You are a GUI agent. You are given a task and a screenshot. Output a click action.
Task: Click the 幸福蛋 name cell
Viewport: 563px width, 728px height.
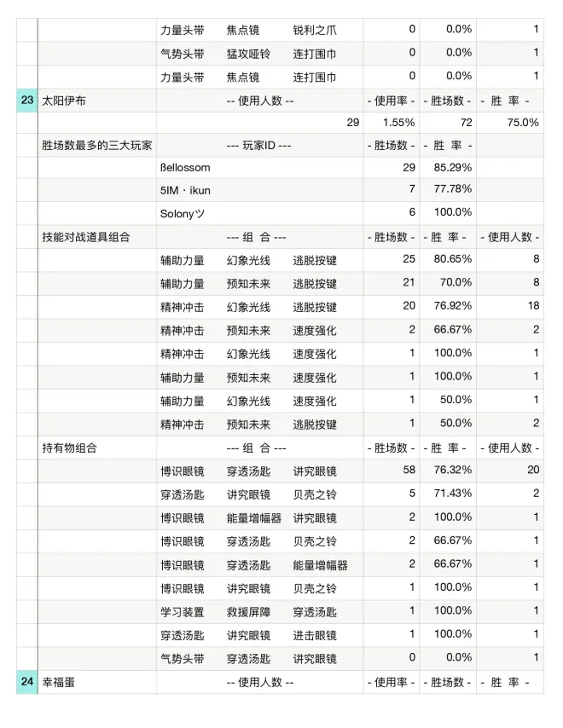point(59,682)
